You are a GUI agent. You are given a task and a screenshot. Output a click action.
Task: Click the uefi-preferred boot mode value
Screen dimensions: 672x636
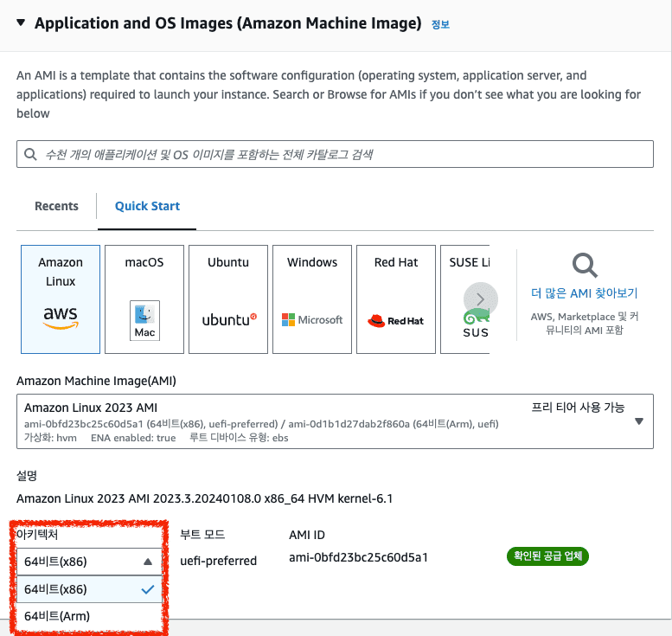tap(218, 561)
